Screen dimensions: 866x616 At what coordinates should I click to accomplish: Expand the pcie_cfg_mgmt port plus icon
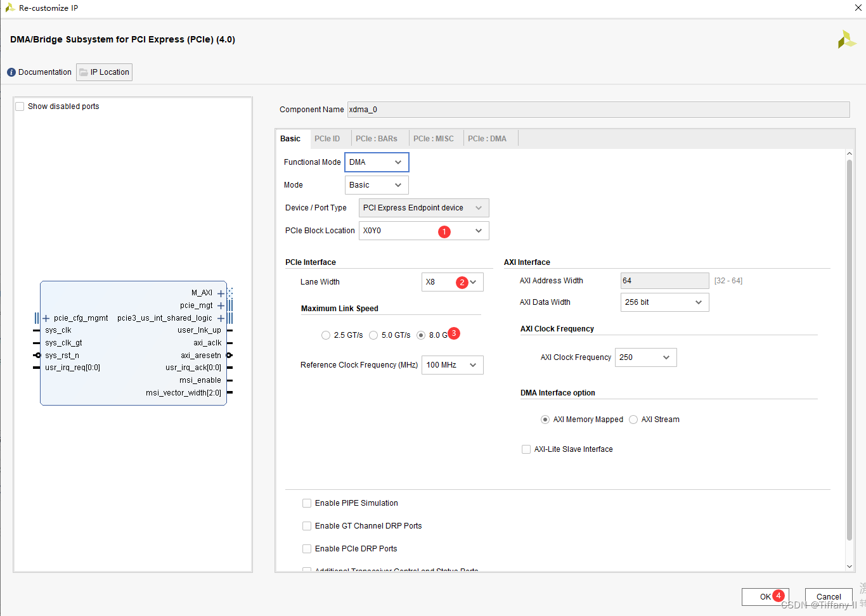coord(46,318)
